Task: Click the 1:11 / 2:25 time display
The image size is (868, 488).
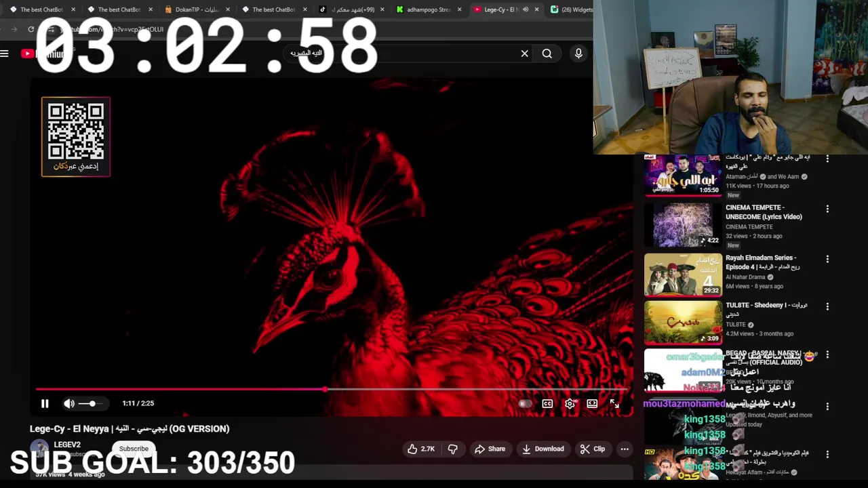Action: pos(138,403)
